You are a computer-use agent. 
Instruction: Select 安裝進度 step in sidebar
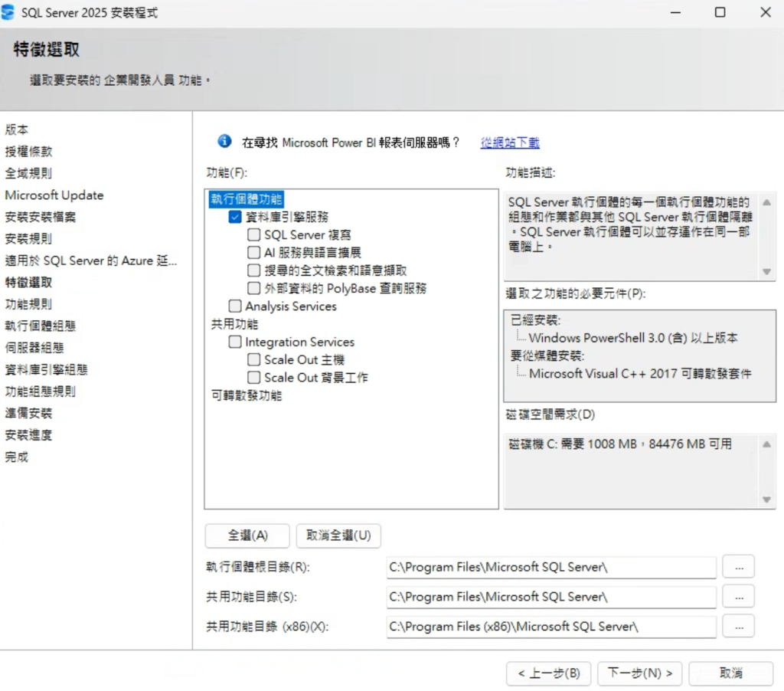(x=28, y=435)
